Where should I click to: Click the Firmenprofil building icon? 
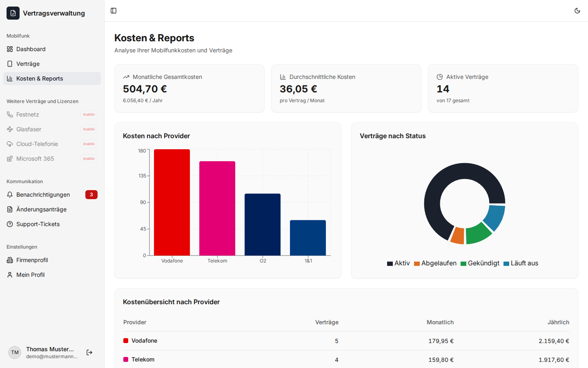(10, 260)
